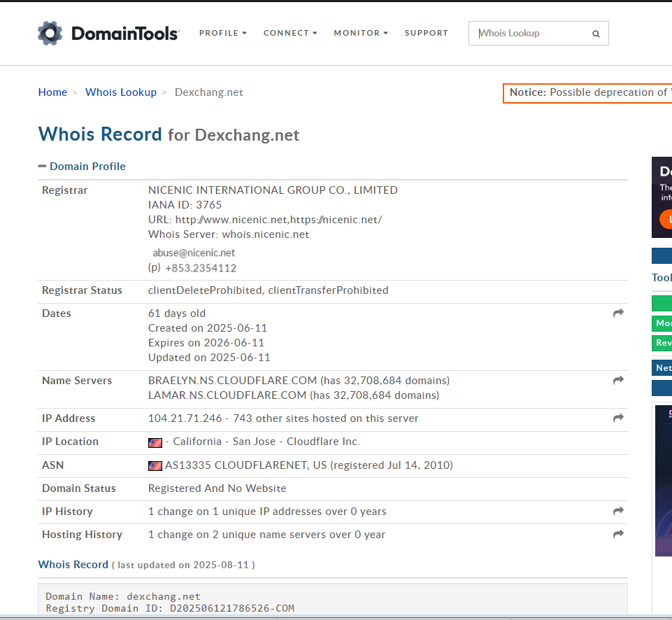The image size is (672, 620).
Task: Collapse the Domain Profile section
Action: [82, 167]
